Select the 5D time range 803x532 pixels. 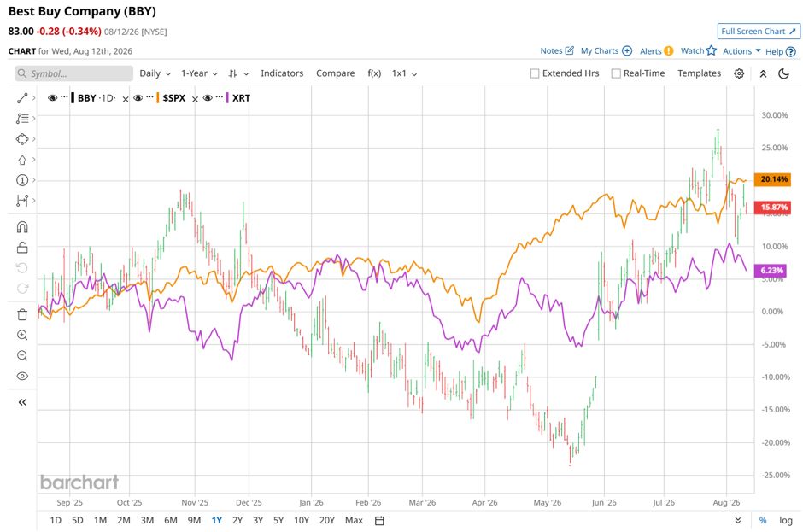point(78,520)
